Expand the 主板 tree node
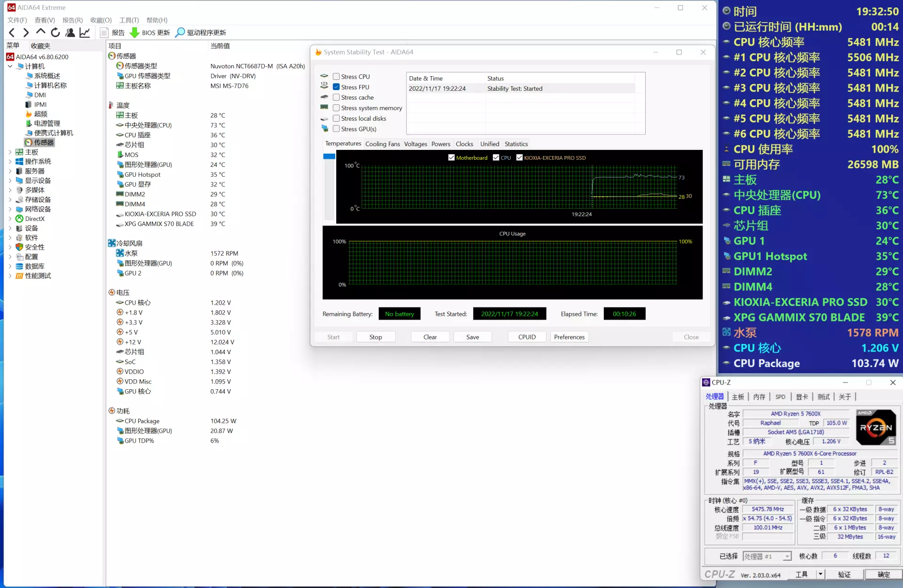Viewport: 903px width, 588px height. 10,152
